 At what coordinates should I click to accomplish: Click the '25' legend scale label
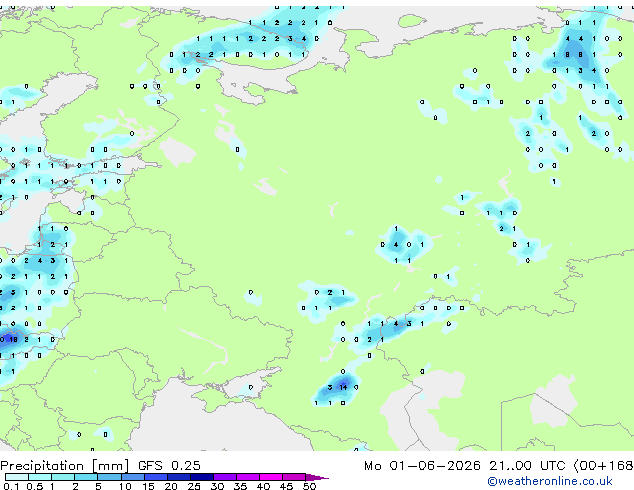(194, 486)
